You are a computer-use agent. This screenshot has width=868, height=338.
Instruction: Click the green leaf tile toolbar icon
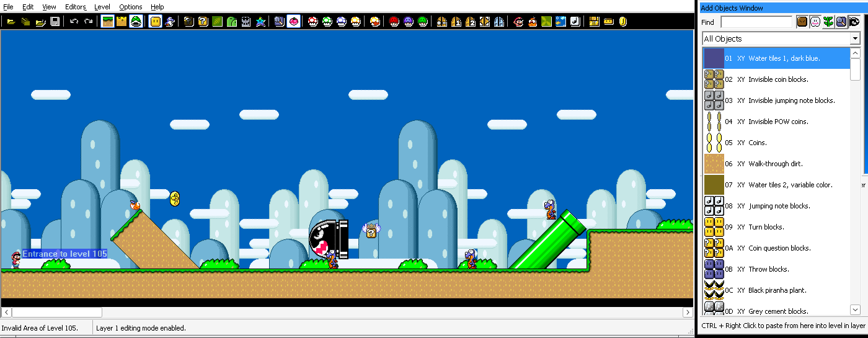(218, 22)
